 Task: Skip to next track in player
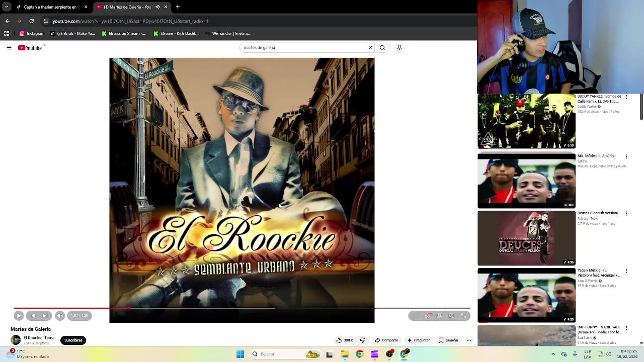pos(44,316)
